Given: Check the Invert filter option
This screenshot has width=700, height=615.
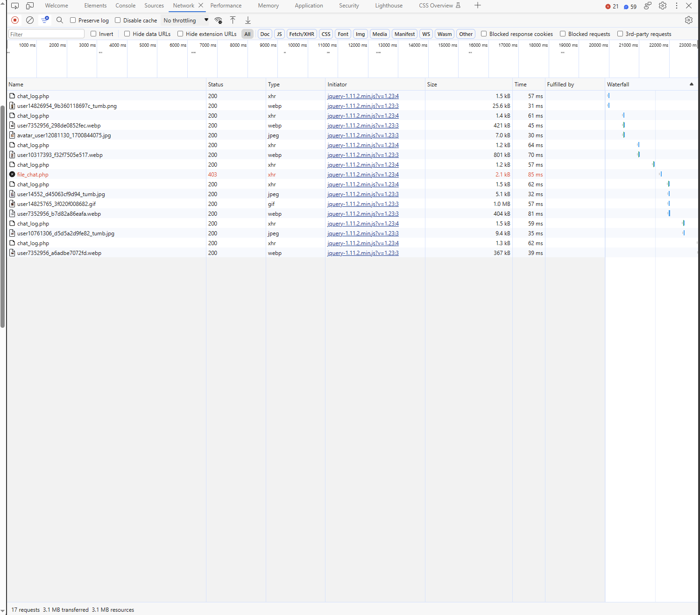Looking at the screenshot, I should pos(93,34).
